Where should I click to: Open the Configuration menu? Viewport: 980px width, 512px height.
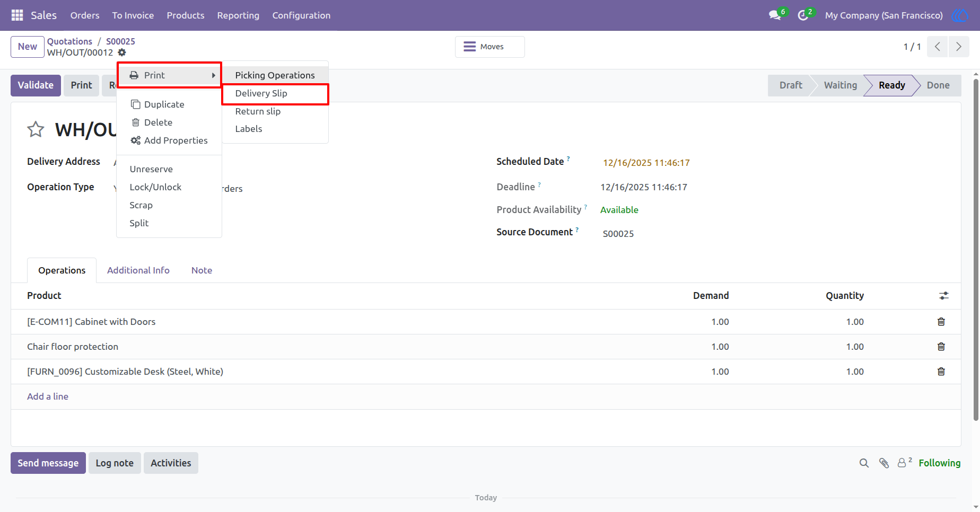tap(301, 15)
